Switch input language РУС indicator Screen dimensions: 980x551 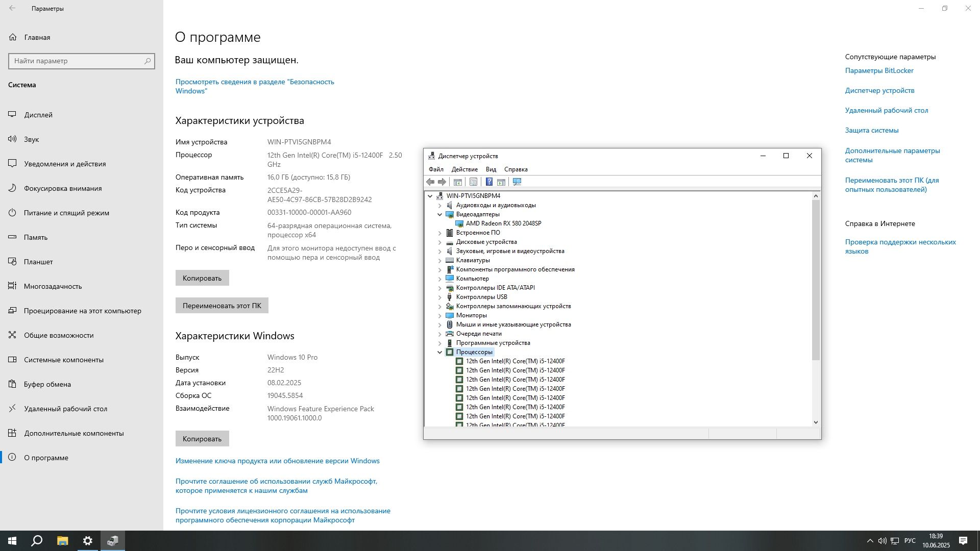coord(910,541)
